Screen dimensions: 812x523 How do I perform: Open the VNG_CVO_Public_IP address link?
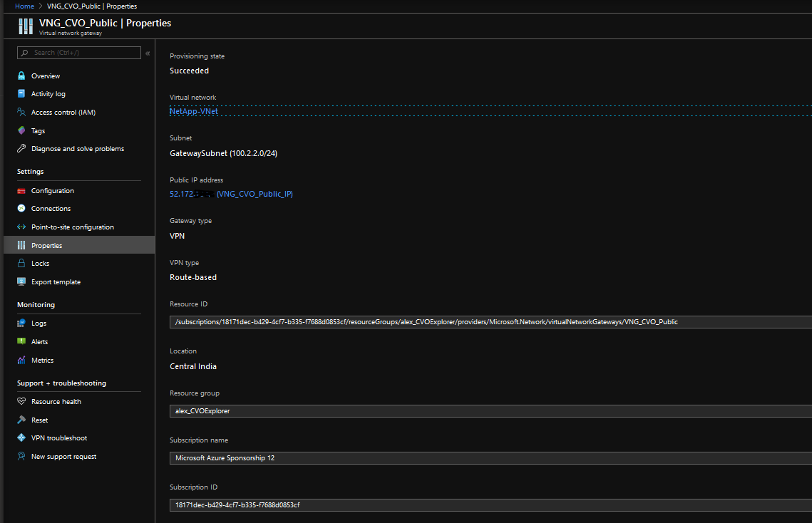(255, 194)
